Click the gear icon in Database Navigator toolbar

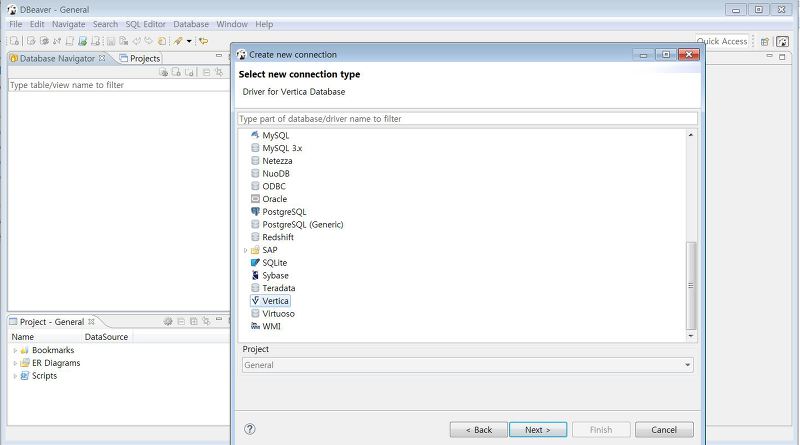click(163, 72)
